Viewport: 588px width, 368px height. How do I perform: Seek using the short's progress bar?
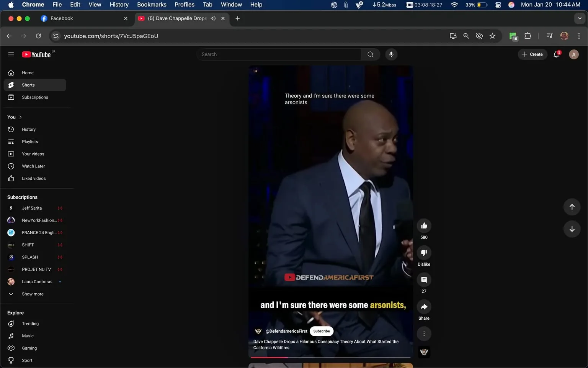[x=330, y=357]
